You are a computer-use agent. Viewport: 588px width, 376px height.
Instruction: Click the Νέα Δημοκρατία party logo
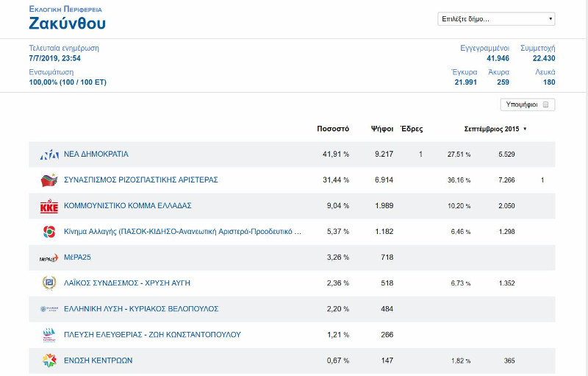click(49, 155)
